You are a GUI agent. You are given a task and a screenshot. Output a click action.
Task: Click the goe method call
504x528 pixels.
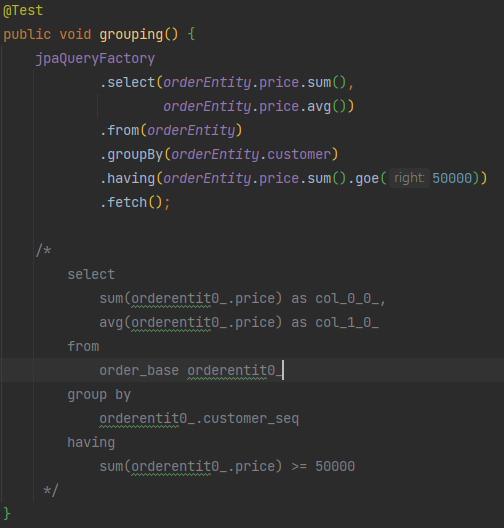(367, 179)
